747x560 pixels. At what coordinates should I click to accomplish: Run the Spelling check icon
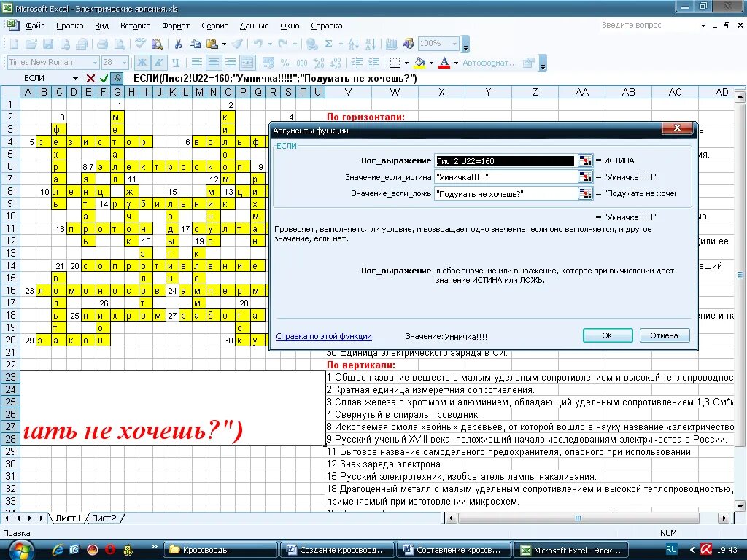[x=140, y=44]
